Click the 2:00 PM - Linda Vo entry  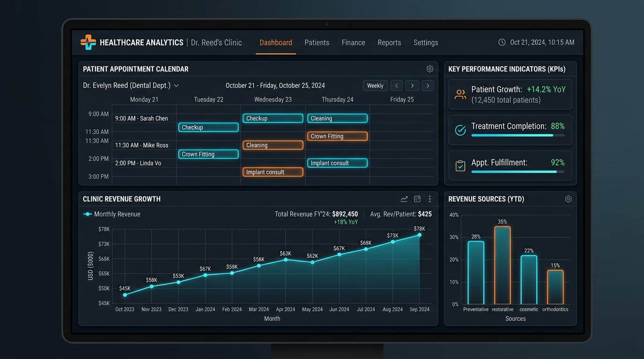pos(138,163)
